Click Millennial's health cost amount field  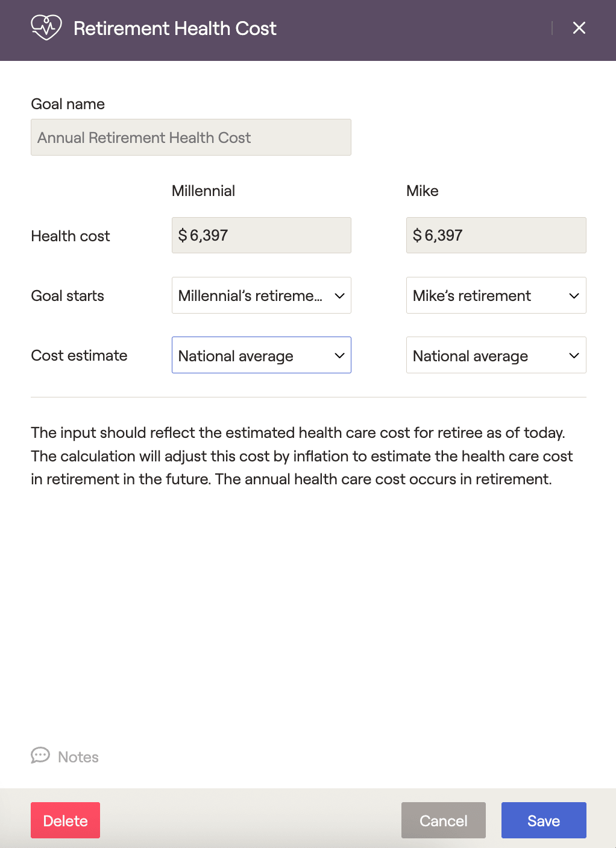(x=262, y=235)
